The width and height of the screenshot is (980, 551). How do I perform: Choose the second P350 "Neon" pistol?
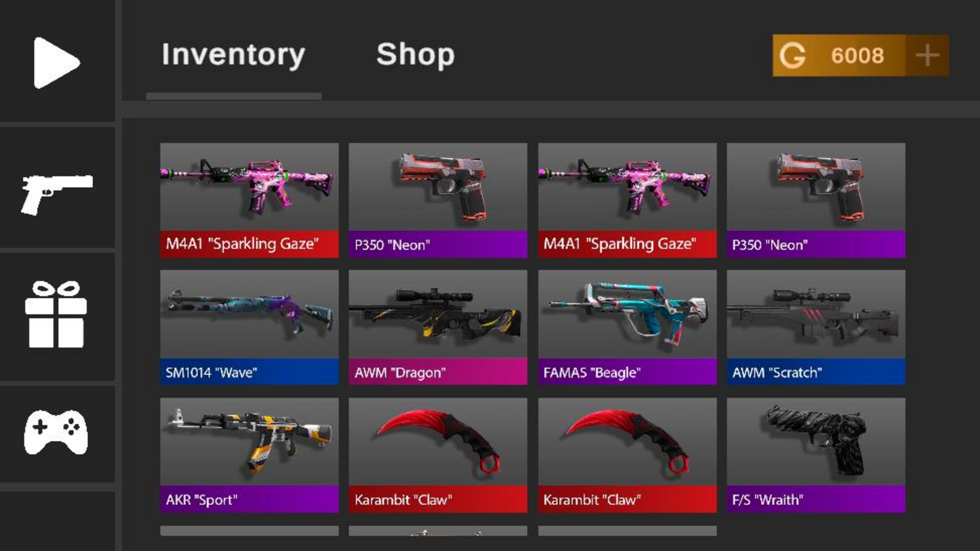816,200
